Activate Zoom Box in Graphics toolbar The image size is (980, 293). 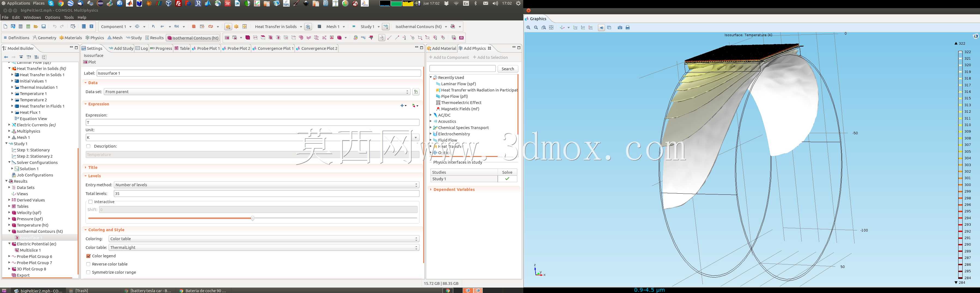(x=544, y=28)
